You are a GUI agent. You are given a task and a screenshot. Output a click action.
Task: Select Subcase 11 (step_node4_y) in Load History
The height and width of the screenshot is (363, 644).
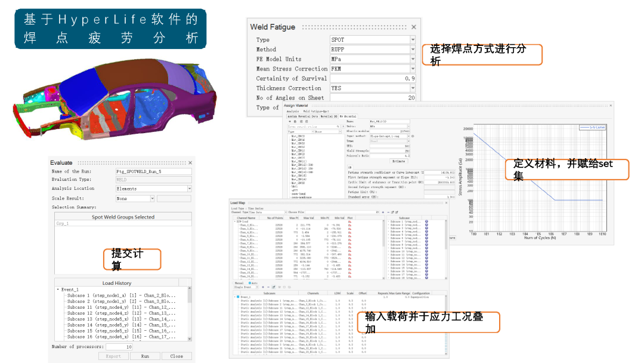click(x=122, y=307)
